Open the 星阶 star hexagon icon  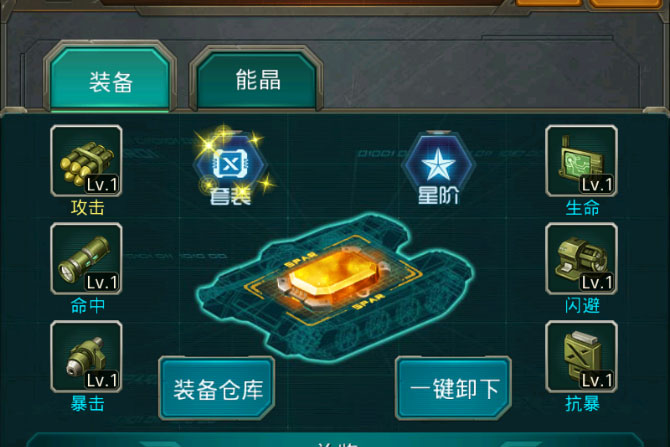438,168
